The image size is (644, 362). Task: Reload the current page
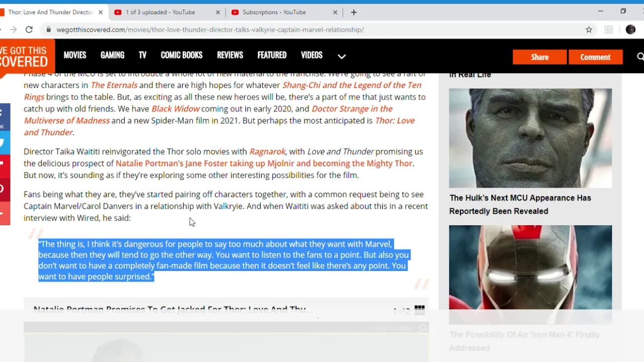tap(29, 30)
